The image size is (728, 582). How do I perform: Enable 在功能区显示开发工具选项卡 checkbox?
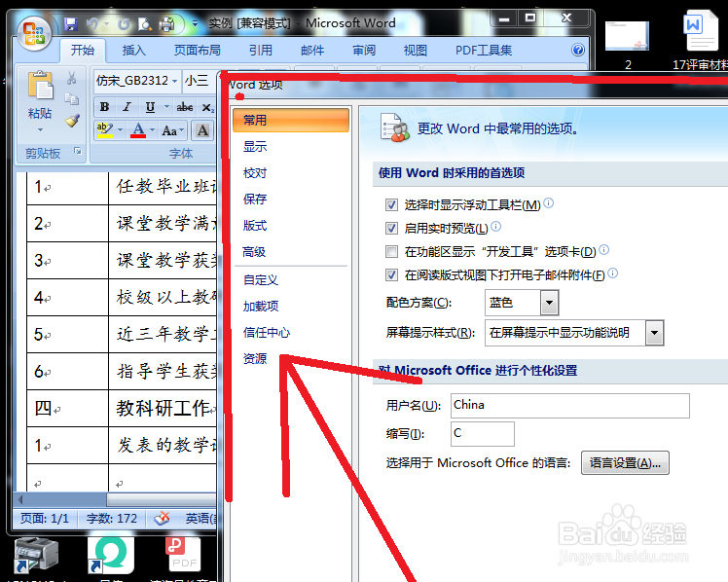click(x=391, y=251)
